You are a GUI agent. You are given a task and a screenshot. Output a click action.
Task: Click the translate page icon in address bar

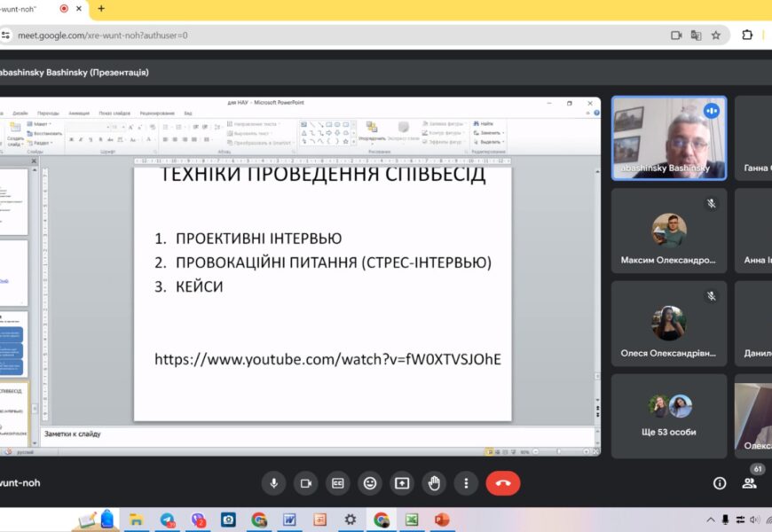coord(696,35)
